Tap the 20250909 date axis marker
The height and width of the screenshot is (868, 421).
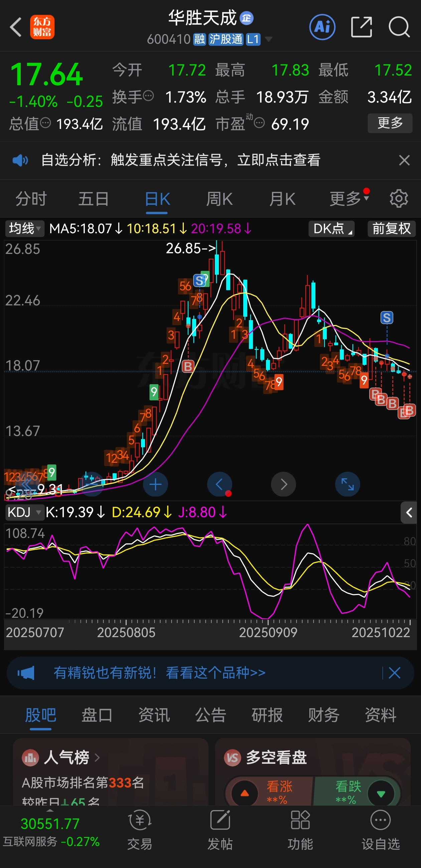tap(268, 632)
